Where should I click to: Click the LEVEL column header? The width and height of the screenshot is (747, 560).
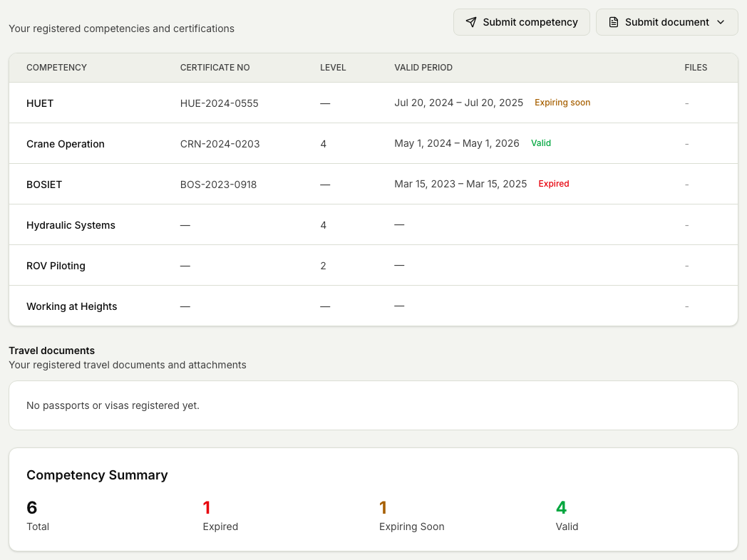(x=333, y=68)
